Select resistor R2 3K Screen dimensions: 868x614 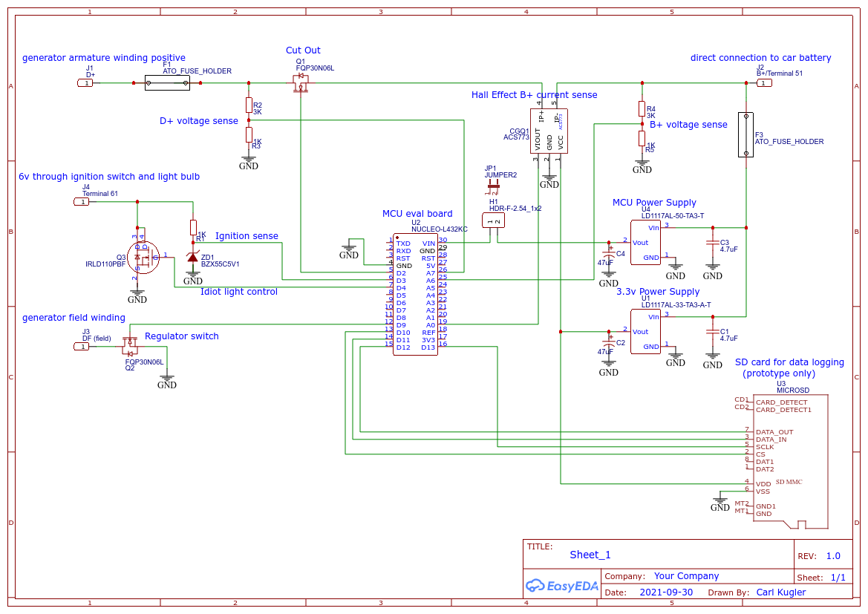[249, 105]
